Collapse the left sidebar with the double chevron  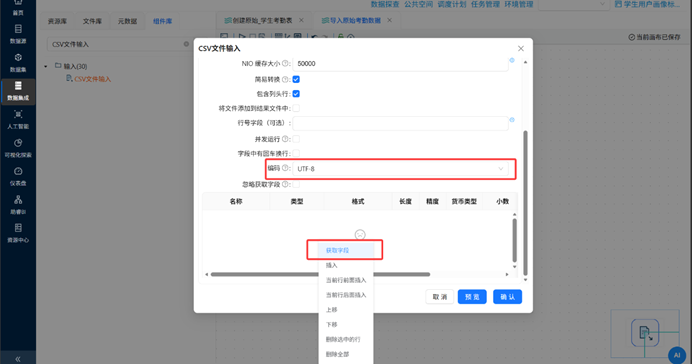(18, 359)
